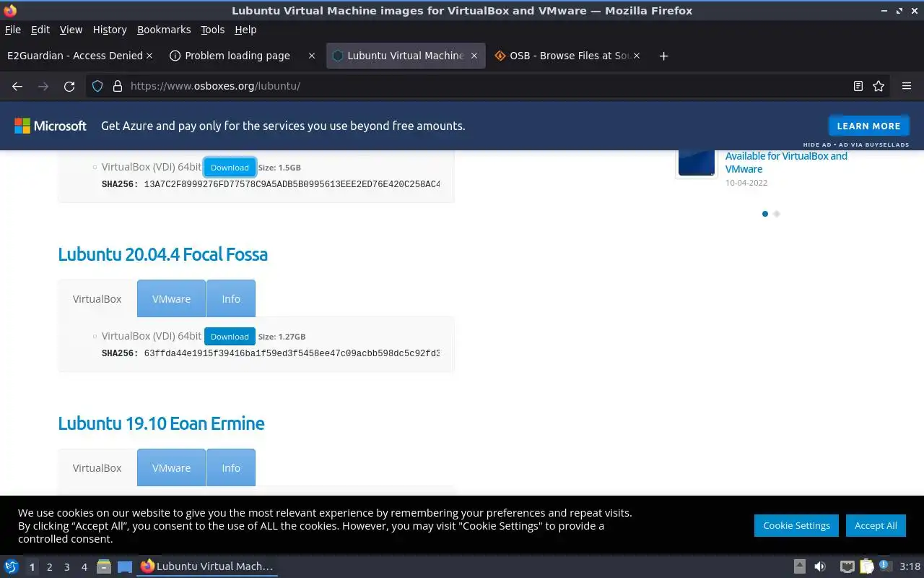The height and width of the screenshot is (578, 924).
Task: Open Lubuntu 20.04.4 Focal Fossa heading link
Action: pyautogui.click(x=162, y=254)
